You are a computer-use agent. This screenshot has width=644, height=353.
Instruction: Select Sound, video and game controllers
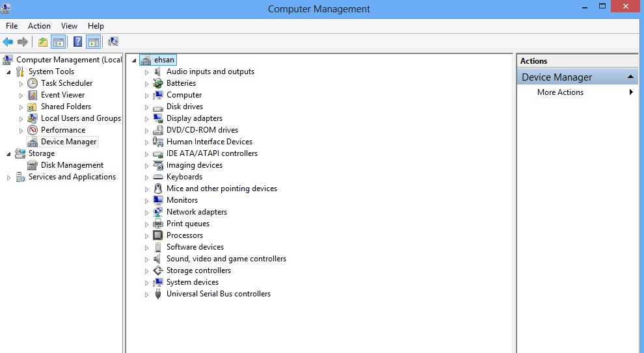pos(226,259)
